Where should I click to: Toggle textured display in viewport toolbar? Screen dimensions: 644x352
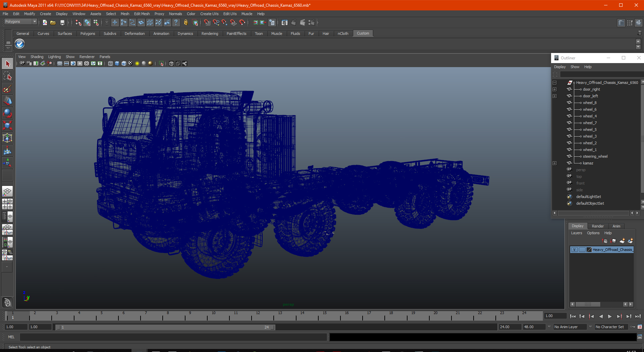[130, 63]
